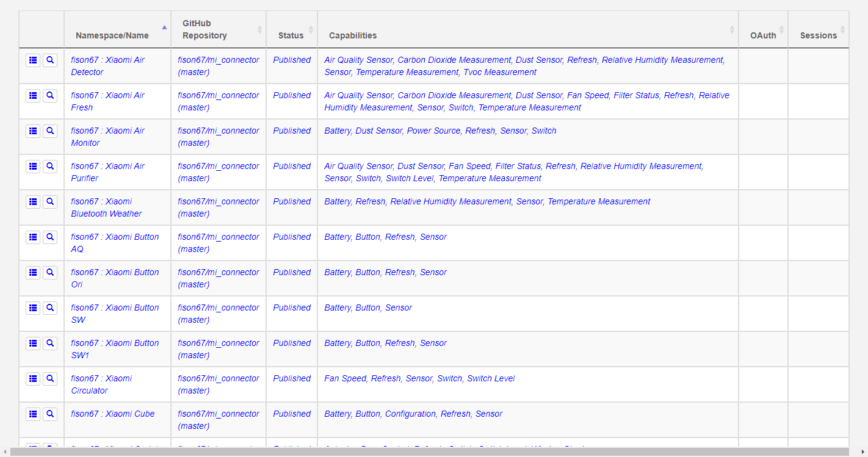Sort by Sessions column header

819,29
